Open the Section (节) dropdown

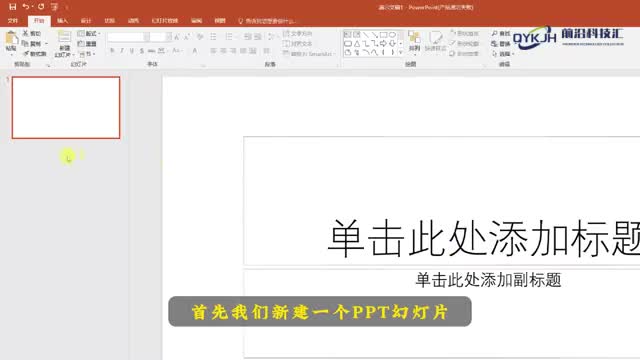pos(87,54)
